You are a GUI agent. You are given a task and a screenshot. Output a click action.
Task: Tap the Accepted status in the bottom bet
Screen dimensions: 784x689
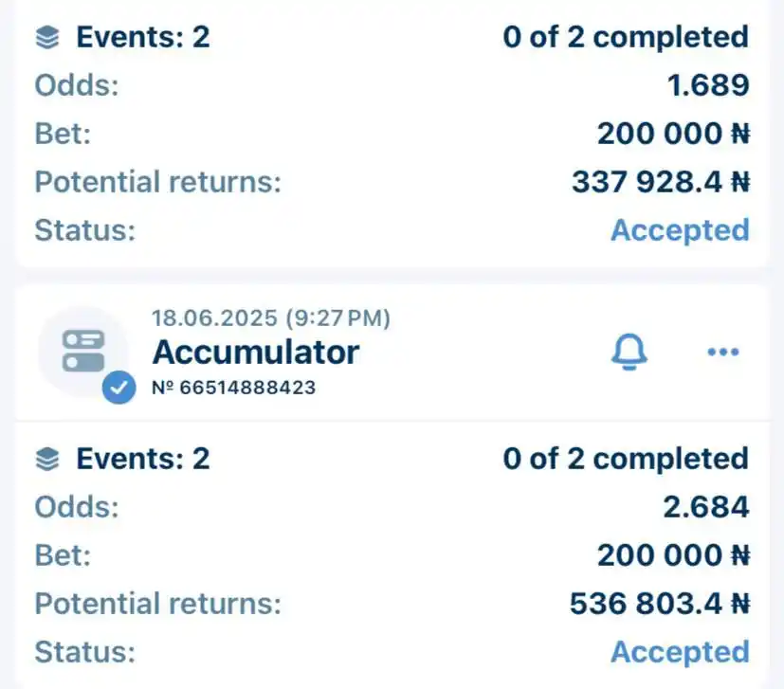[x=680, y=652]
